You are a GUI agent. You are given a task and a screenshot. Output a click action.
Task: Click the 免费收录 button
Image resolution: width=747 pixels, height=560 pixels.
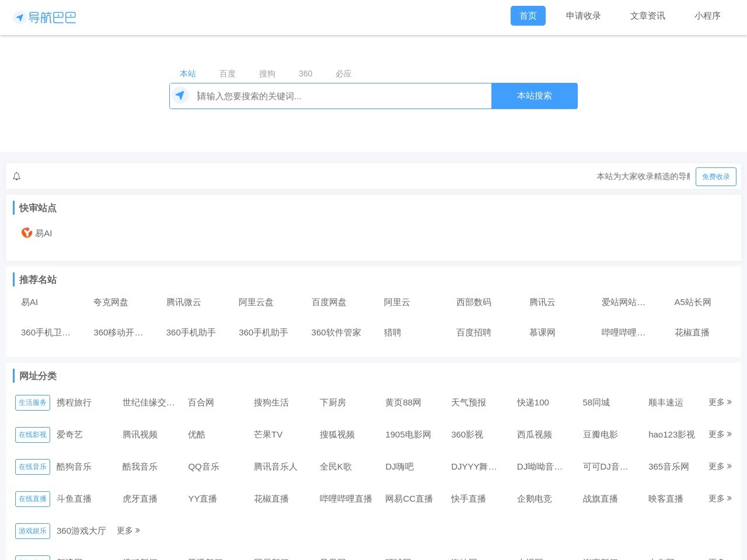pyautogui.click(x=716, y=176)
